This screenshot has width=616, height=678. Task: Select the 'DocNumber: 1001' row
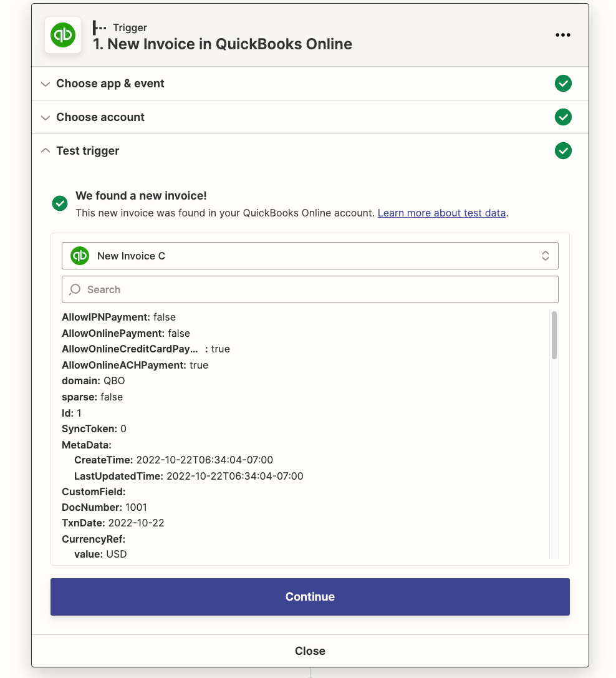(x=104, y=507)
